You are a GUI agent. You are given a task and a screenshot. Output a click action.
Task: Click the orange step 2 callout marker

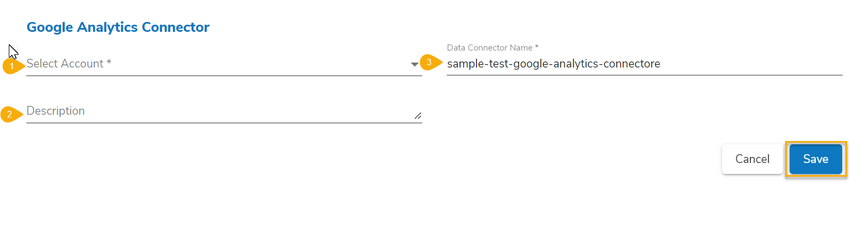pyautogui.click(x=10, y=114)
